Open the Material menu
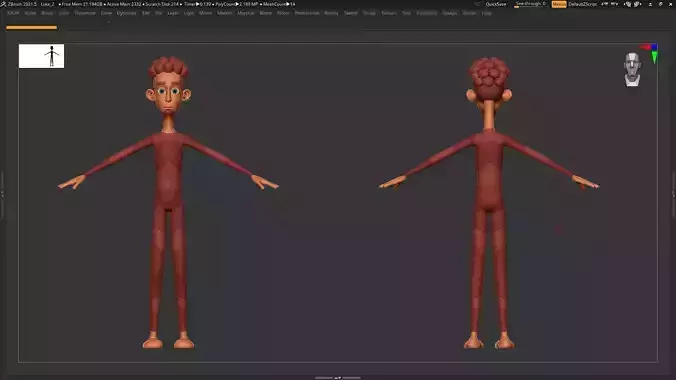The height and width of the screenshot is (380, 676). [x=246, y=13]
